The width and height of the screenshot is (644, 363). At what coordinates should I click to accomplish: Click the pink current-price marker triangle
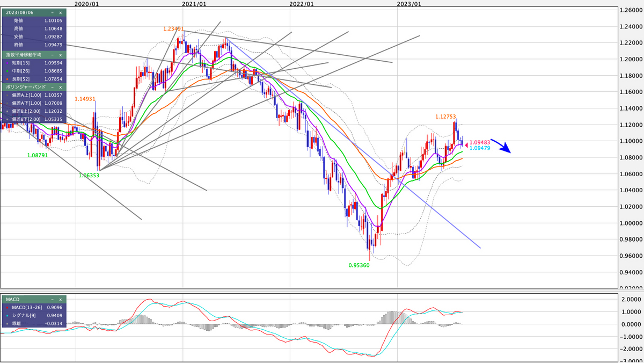tap(466, 144)
